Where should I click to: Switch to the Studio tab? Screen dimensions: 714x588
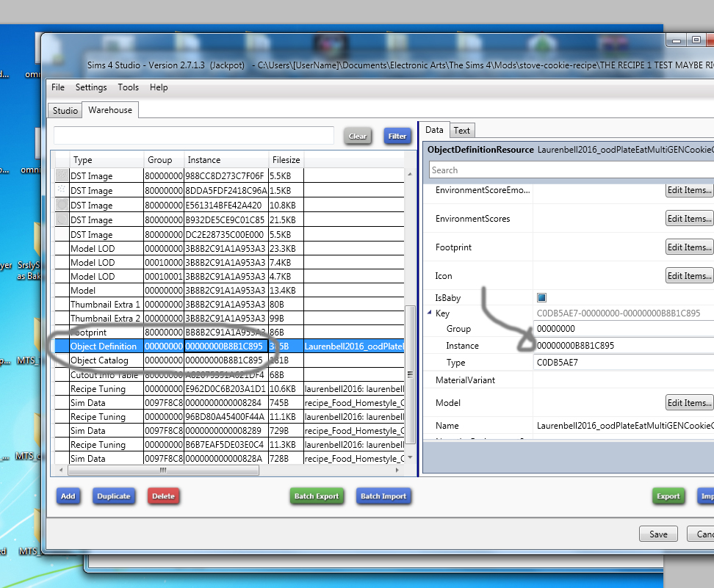click(65, 111)
